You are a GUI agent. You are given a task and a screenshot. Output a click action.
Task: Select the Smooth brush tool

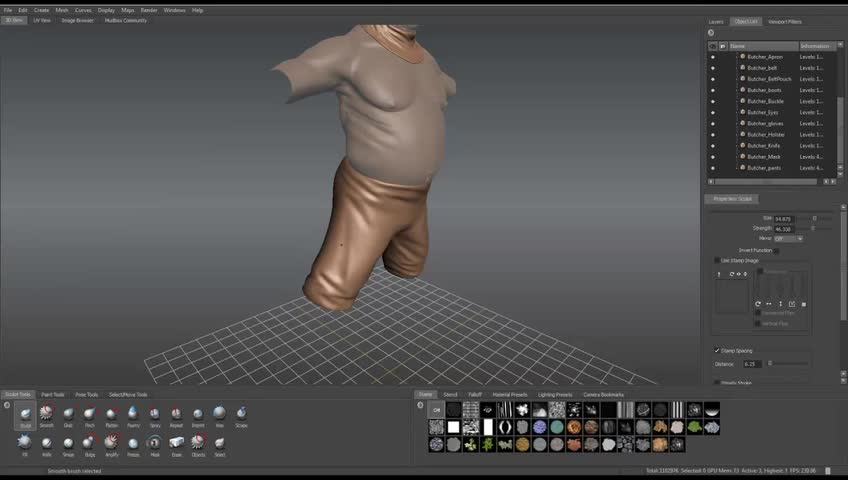click(x=47, y=416)
